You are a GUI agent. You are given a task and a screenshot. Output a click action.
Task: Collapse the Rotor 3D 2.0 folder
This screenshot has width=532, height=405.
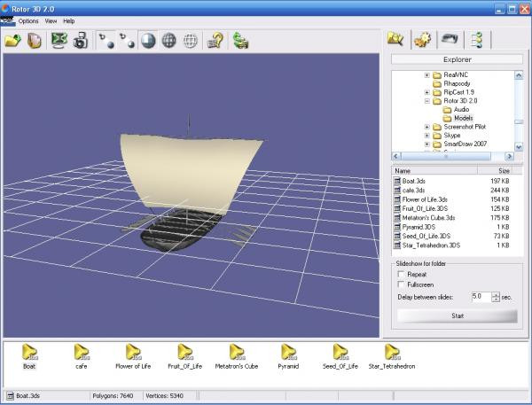coord(426,100)
